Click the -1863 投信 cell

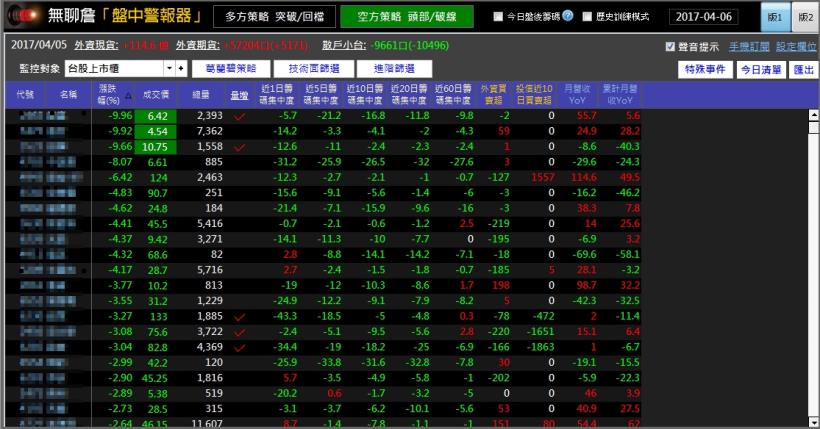[x=540, y=347]
